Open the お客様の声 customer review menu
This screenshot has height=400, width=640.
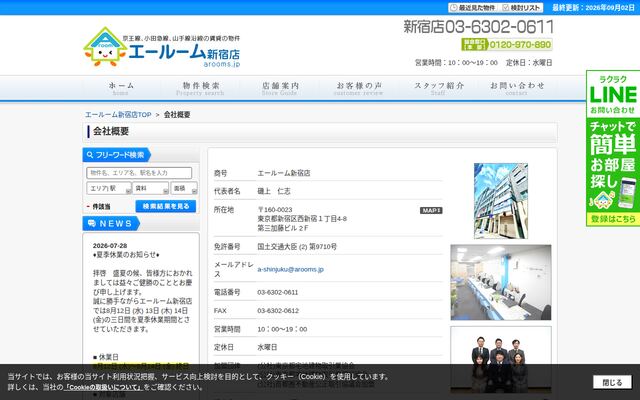click(359, 88)
